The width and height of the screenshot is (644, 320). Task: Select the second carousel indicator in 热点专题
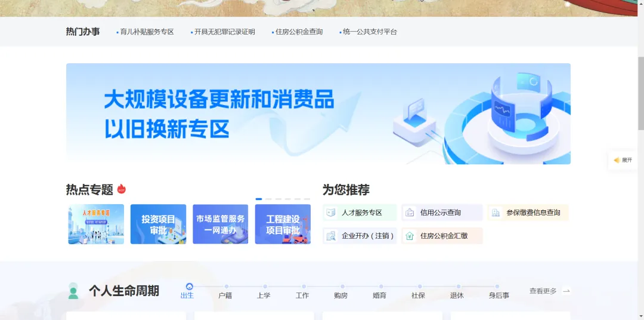point(268,199)
